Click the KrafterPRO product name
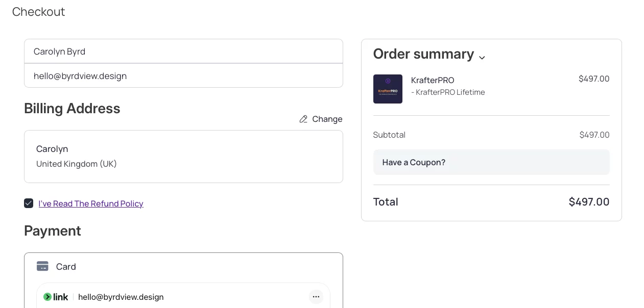 pyautogui.click(x=433, y=80)
